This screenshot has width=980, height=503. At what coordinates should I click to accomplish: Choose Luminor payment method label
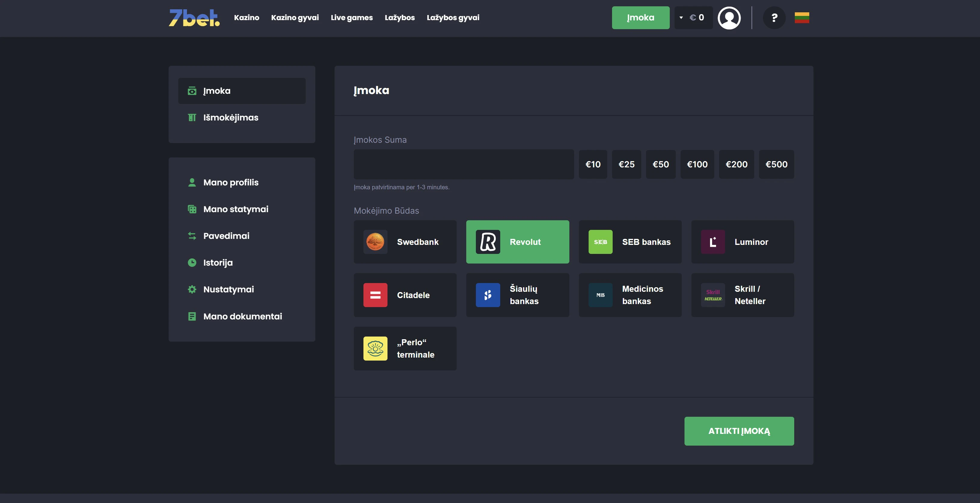[751, 242]
